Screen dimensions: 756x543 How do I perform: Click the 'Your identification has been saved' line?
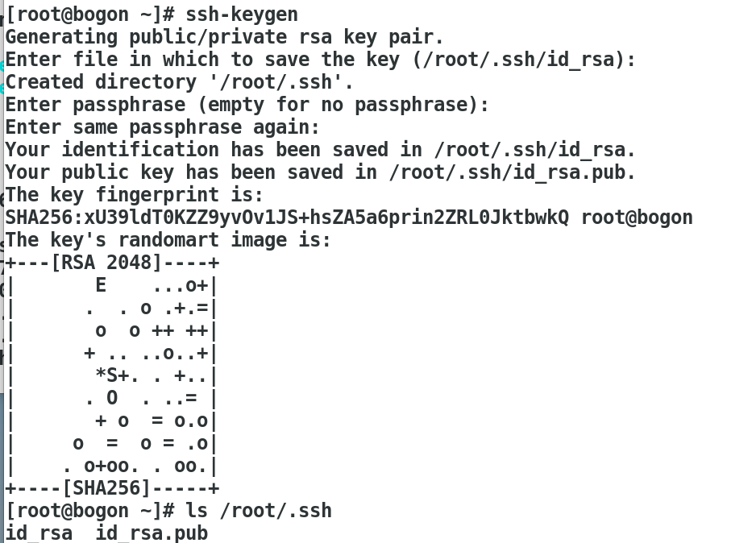320,150
